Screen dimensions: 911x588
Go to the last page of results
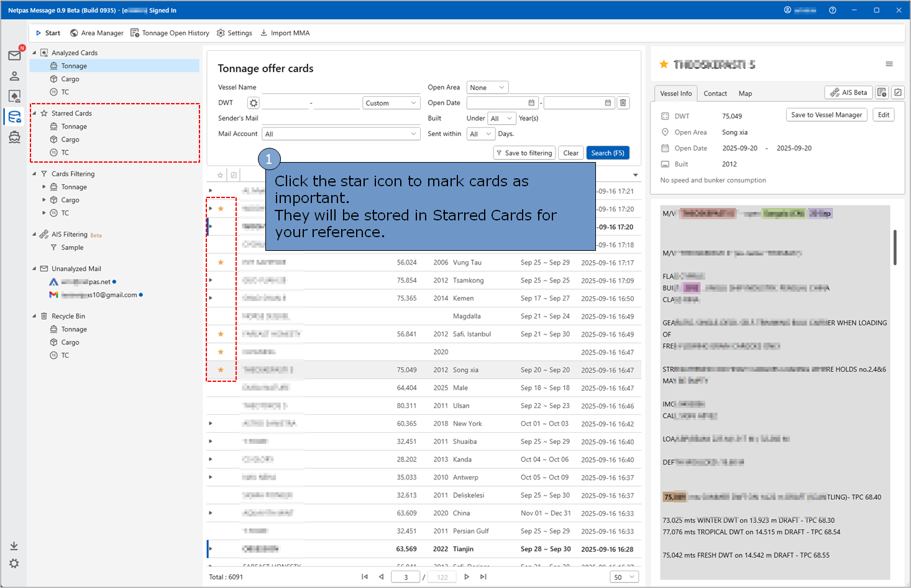point(483,577)
